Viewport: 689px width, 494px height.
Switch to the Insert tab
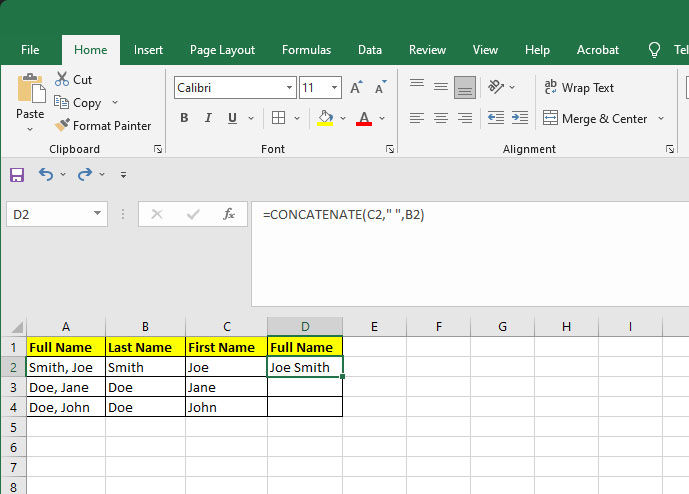pyautogui.click(x=148, y=50)
